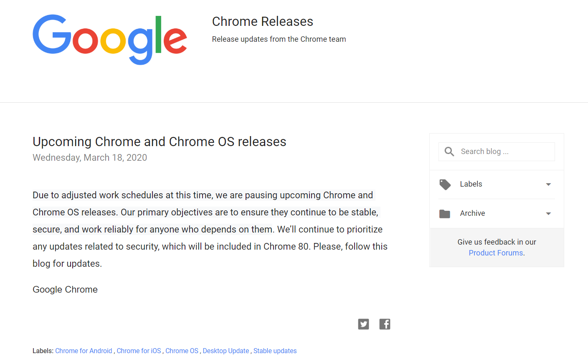Expand the Archive dropdown arrow

pyautogui.click(x=548, y=214)
